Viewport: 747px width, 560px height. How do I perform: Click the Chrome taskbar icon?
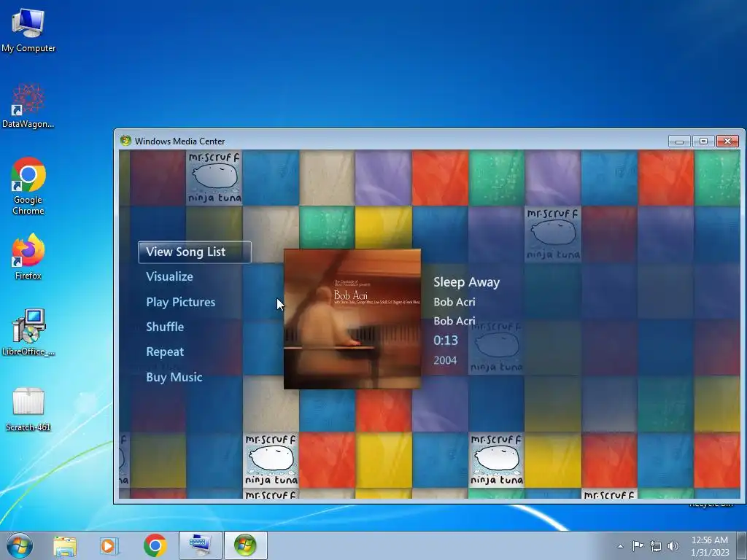click(155, 545)
